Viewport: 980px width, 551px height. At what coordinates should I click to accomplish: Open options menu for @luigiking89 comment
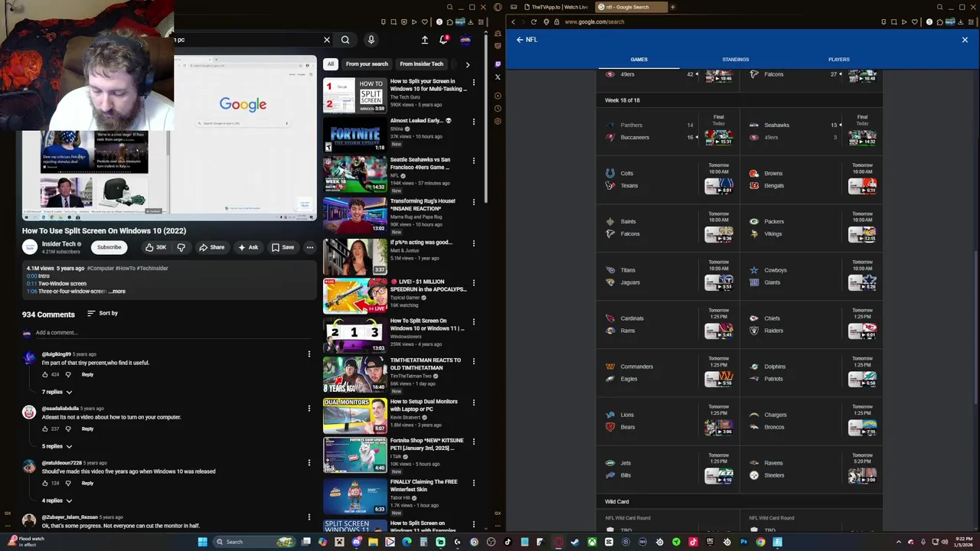(x=309, y=354)
